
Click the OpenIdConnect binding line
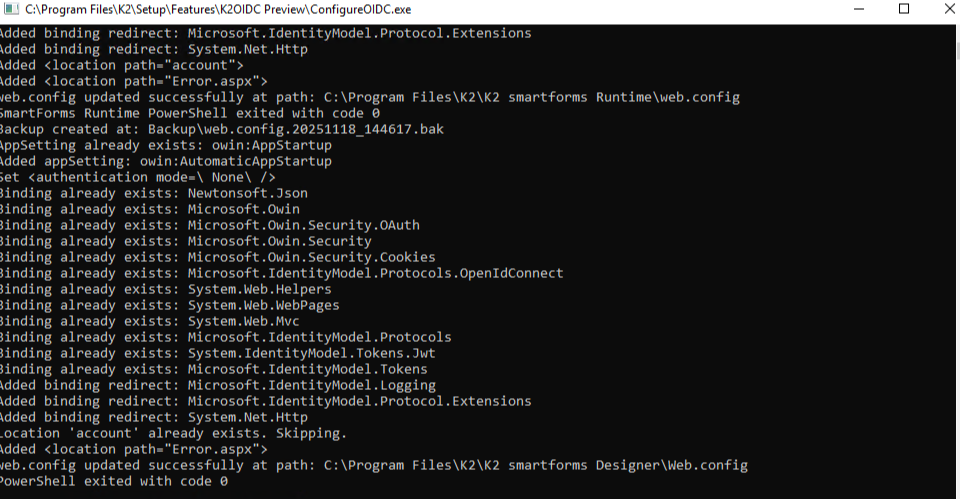point(281,273)
